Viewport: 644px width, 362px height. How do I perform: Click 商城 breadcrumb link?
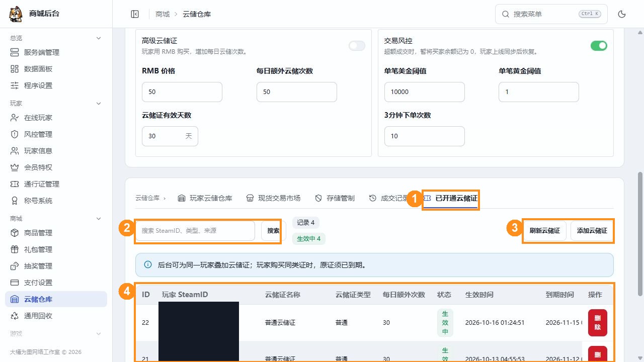[163, 14]
